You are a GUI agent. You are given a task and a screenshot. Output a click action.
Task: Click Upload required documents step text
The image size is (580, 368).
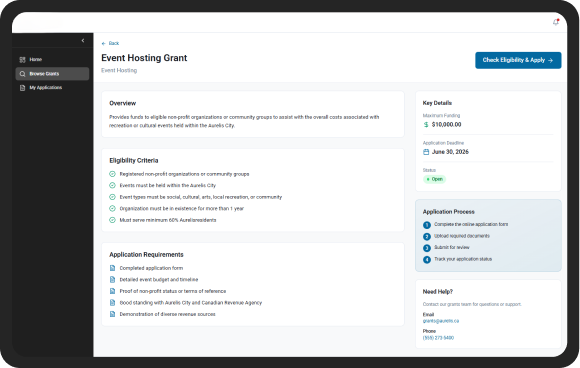tap(462, 236)
